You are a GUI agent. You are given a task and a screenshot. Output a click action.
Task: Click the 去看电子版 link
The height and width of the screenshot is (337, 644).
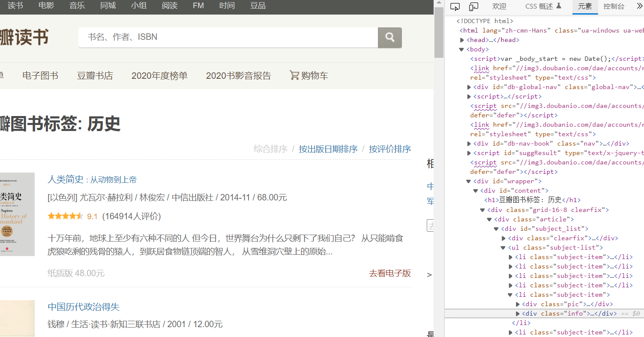pos(390,273)
